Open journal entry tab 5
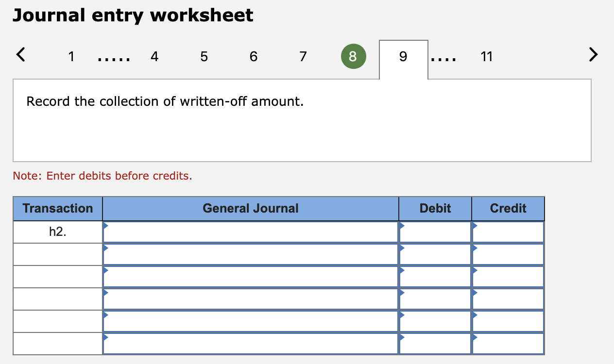This screenshot has width=614, height=364. click(x=204, y=57)
